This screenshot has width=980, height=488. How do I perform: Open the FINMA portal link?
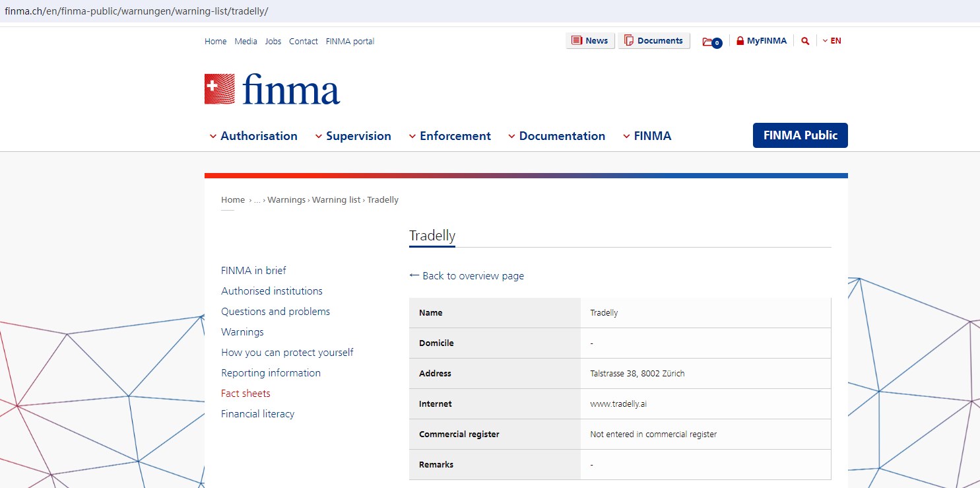[350, 41]
